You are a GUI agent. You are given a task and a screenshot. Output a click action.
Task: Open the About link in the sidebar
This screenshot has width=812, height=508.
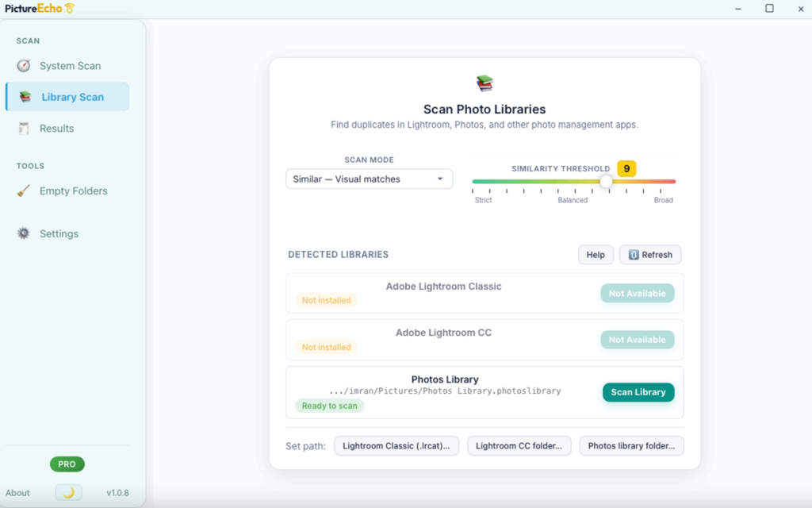point(17,493)
